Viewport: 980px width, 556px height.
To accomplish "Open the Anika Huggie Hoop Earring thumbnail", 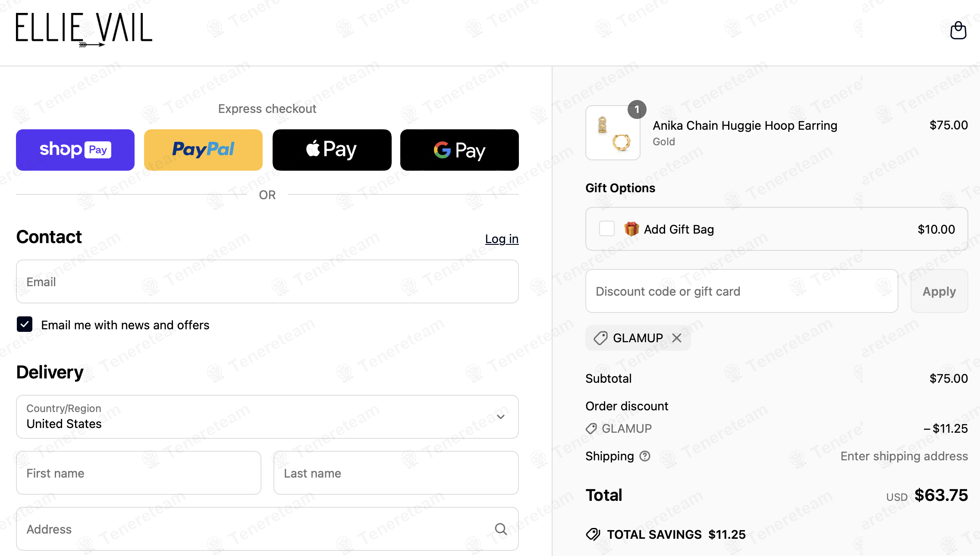I will click(613, 133).
